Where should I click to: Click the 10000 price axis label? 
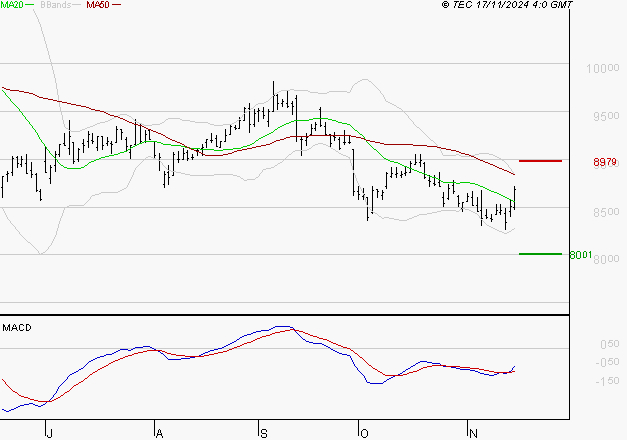(603, 68)
